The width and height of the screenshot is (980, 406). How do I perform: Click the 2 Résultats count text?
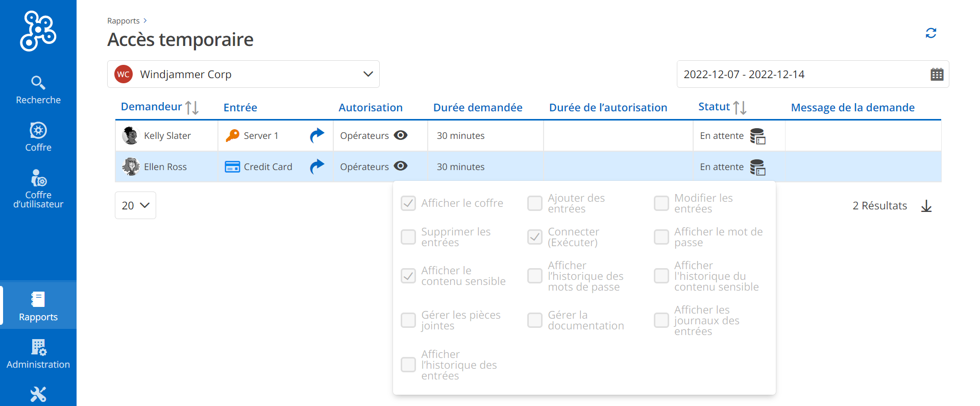[880, 206]
